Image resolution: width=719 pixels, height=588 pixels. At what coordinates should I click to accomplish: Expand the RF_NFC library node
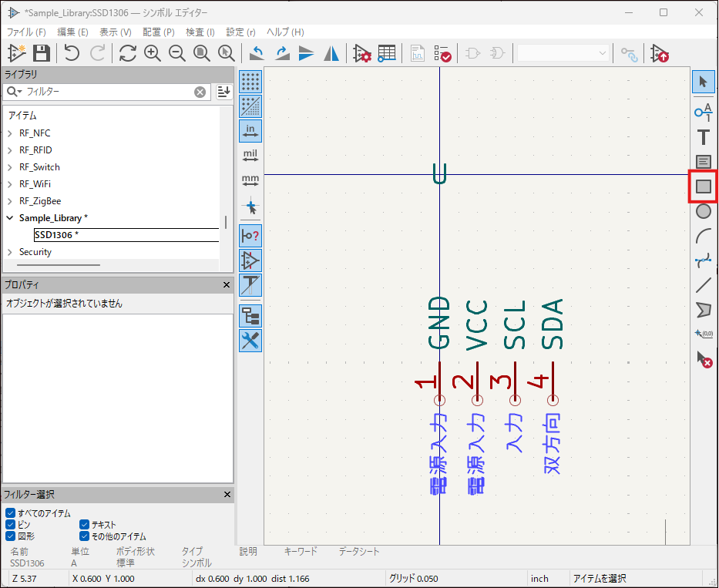[x=10, y=133]
